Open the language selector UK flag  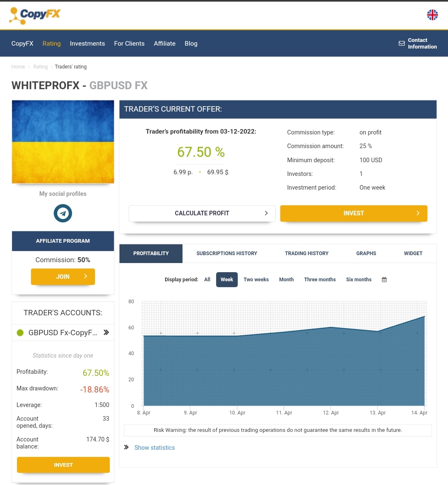coord(432,15)
